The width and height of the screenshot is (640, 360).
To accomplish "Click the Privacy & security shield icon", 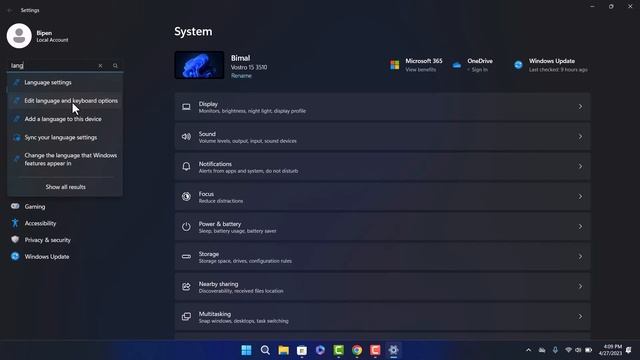I will pyautogui.click(x=15, y=240).
